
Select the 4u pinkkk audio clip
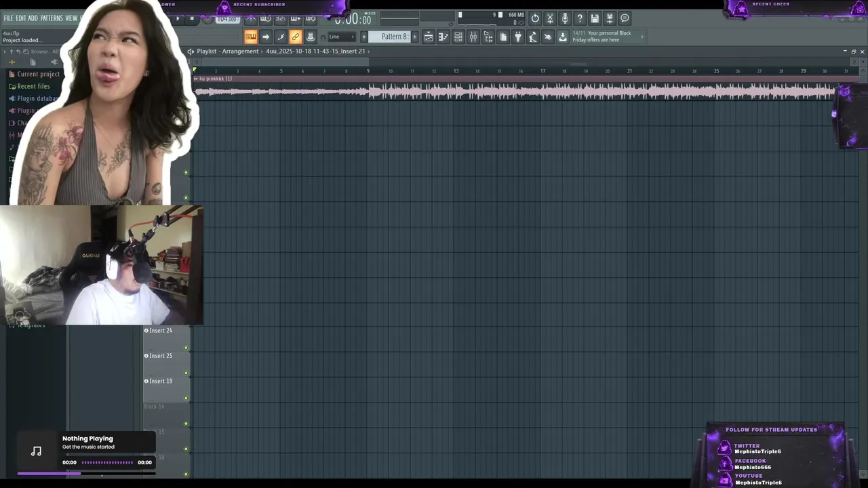point(515,87)
